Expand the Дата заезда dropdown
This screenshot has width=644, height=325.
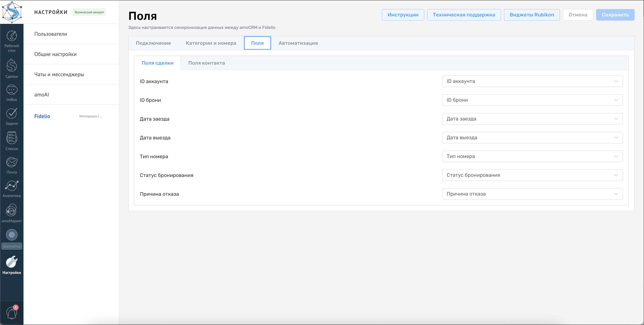[x=532, y=119]
